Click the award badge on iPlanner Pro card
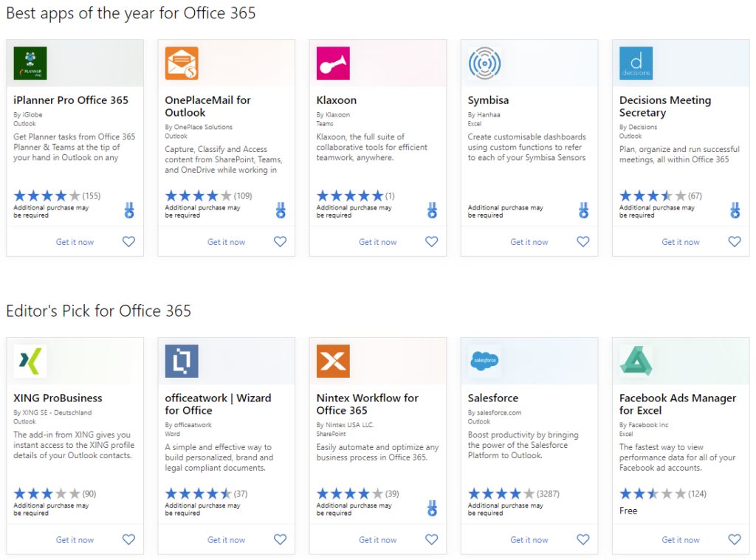 [129, 210]
